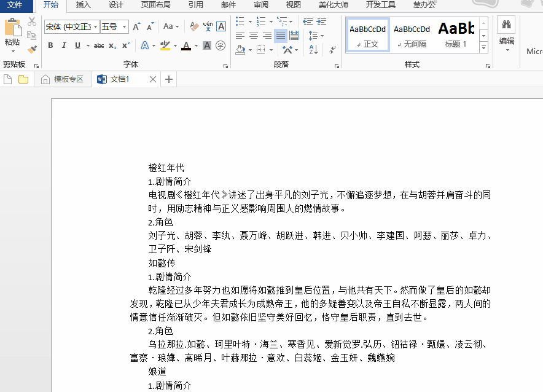Toggle Subscript formatting

point(112,45)
